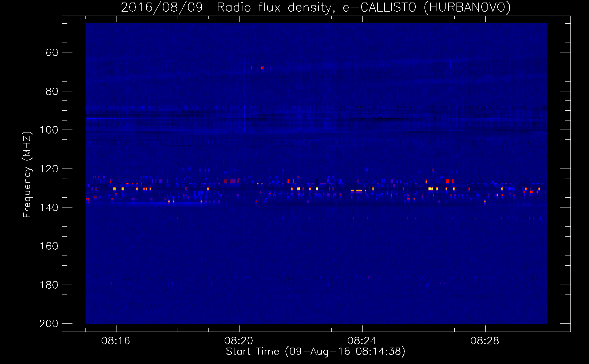Click the "Frequency (MHZ)" axis label

click(27, 174)
